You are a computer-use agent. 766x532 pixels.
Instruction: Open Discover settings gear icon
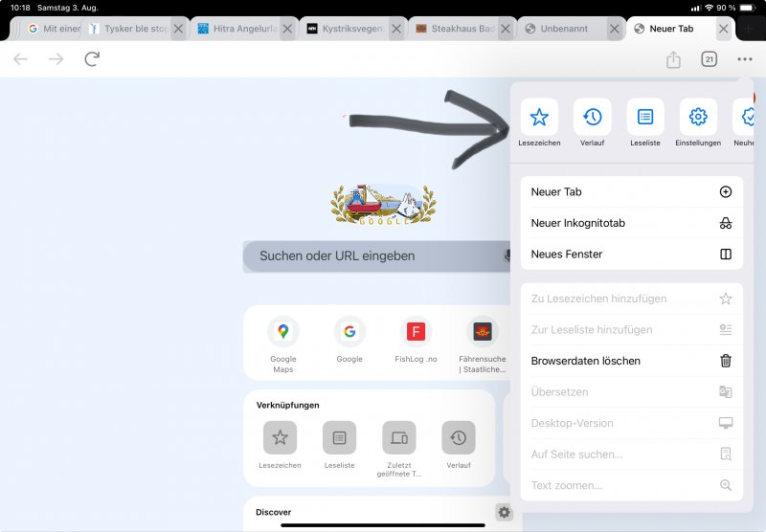tap(504, 512)
